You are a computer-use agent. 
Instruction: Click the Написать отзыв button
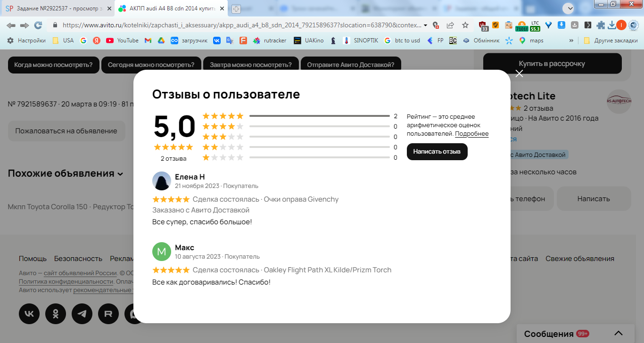(x=437, y=152)
